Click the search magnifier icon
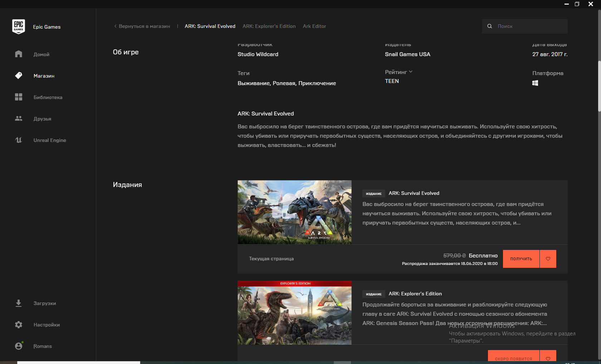This screenshot has height=364, width=601. point(490,26)
